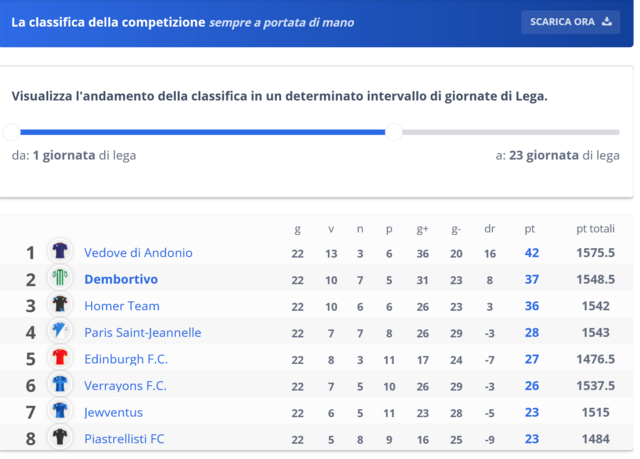Image resolution: width=640 pixels, height=459 pixels.
Task: Click the Verrayons F.C. blue jersey icon
Action: click(60, 384)
